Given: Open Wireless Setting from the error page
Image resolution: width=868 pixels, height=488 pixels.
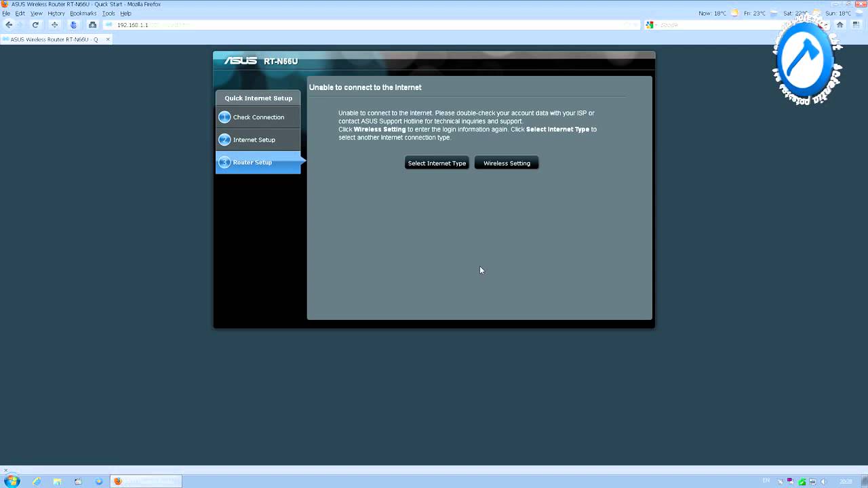Looking at the screenshot, I should click(x=507, y=163).
